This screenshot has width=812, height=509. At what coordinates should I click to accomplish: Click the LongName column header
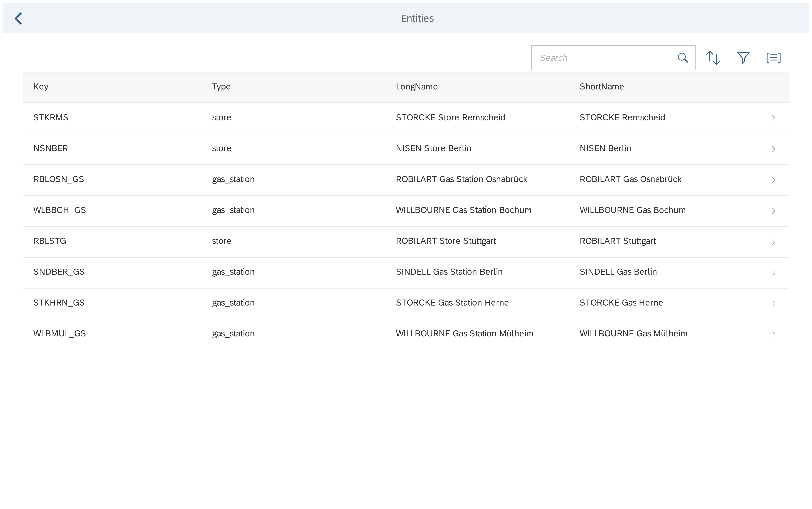[416, 87]
